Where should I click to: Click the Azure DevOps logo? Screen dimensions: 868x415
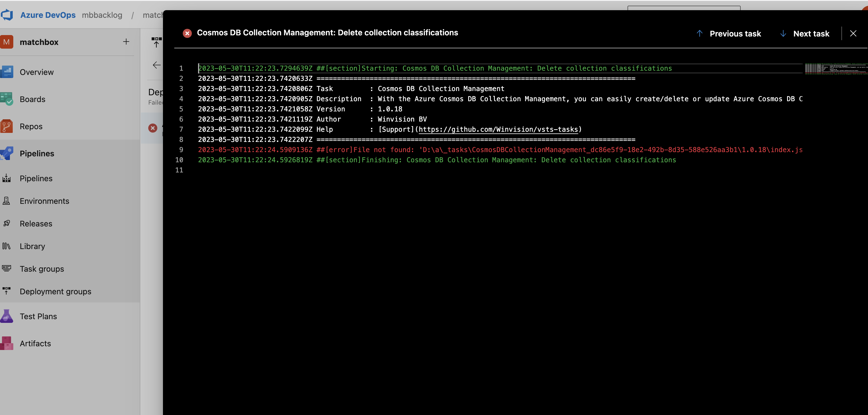pyautogui.click(x=7, y=14)
